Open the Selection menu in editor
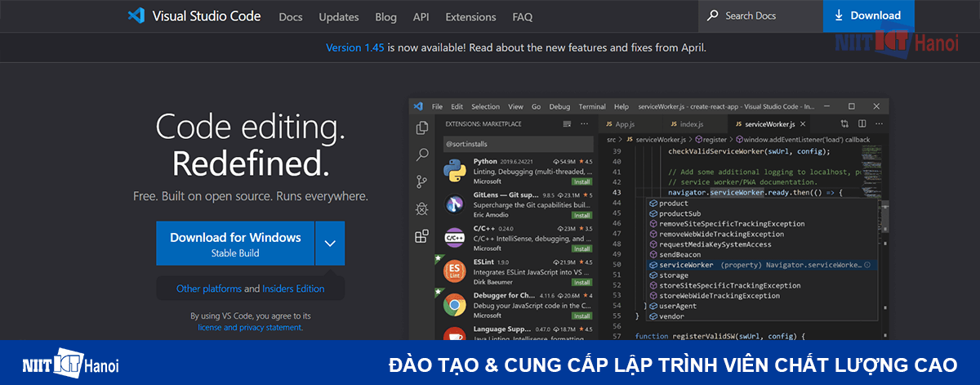This screenshot has width=980, height=385. click(x=485, y=106)
